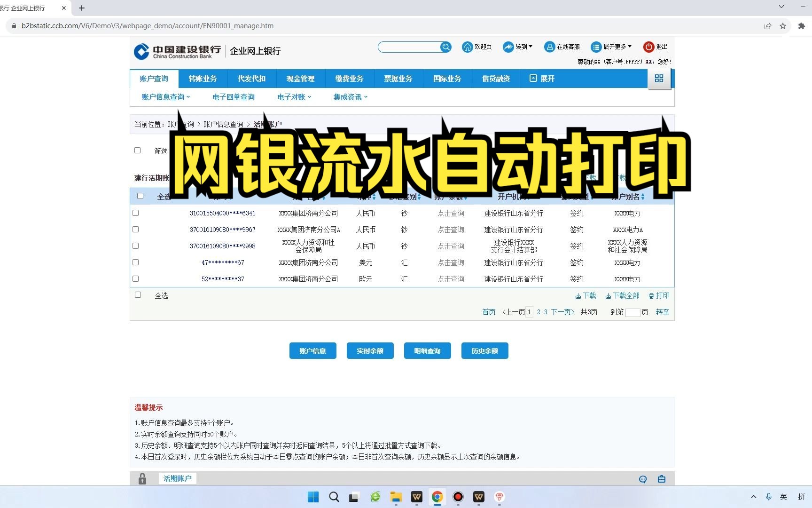Click the page number input field near 转至
The image size is (812, 508).
[633, 312]
